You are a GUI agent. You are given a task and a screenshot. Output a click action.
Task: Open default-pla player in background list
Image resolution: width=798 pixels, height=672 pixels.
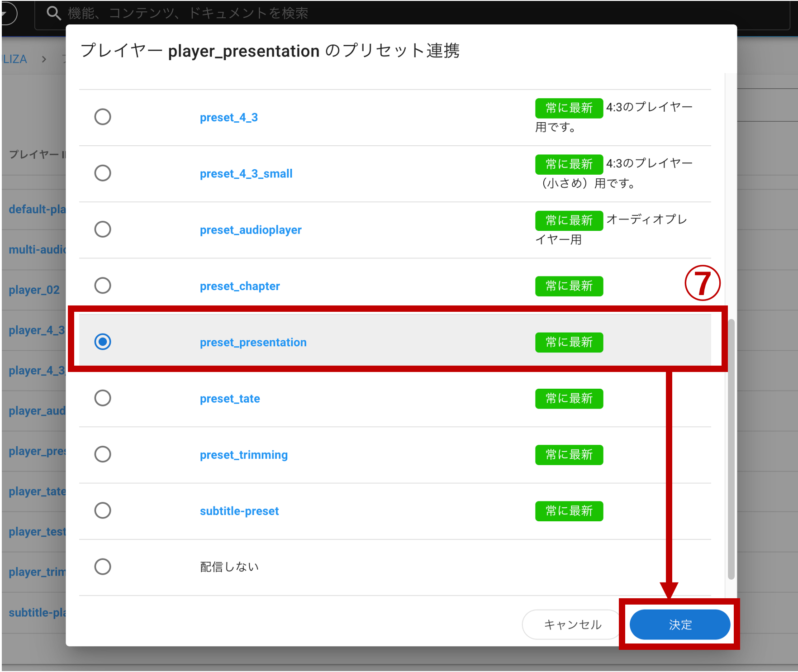tap(38, 210)
